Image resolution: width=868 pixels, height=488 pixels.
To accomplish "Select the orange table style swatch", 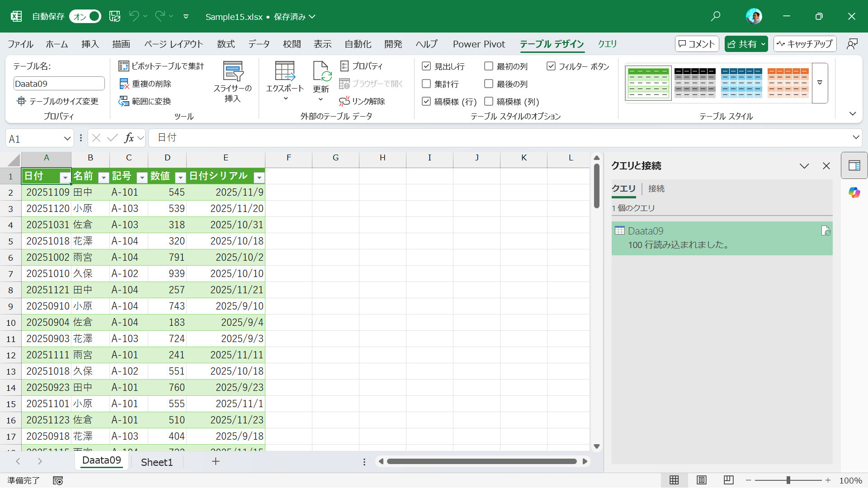I will click(788, 83).
